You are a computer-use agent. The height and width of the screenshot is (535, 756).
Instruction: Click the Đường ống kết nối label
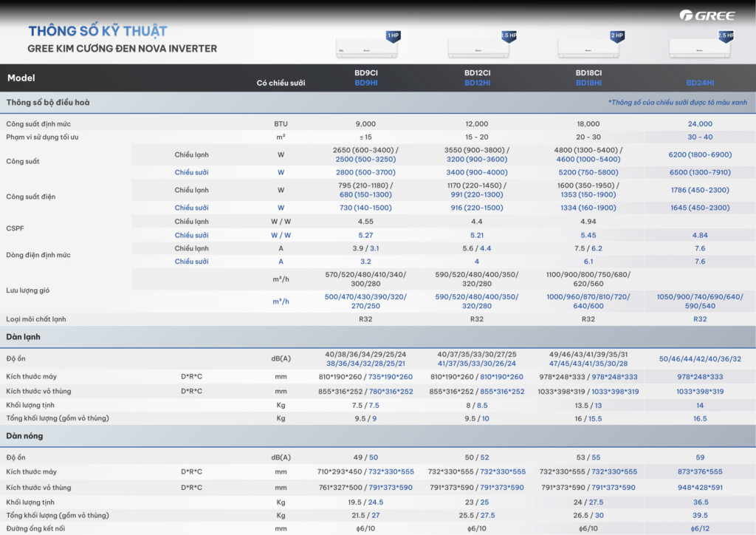click(x=35, y=528)
